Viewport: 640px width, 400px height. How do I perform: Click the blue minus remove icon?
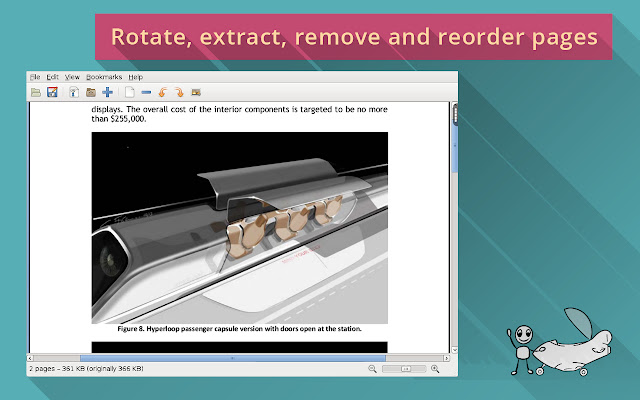coord(146,92)
